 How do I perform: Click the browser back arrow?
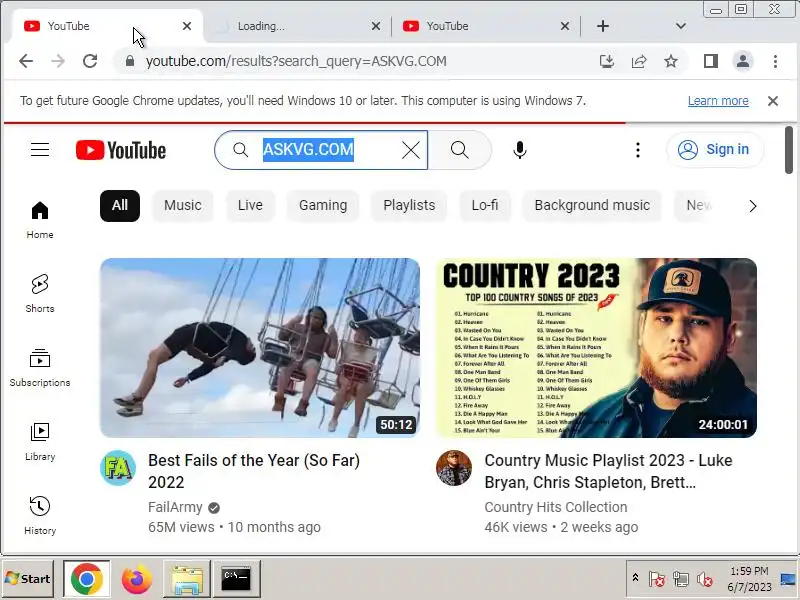(26, 61)
